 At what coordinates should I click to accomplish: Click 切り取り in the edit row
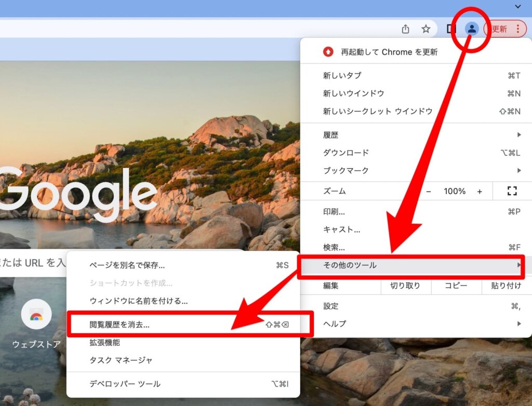coord(405,286)
